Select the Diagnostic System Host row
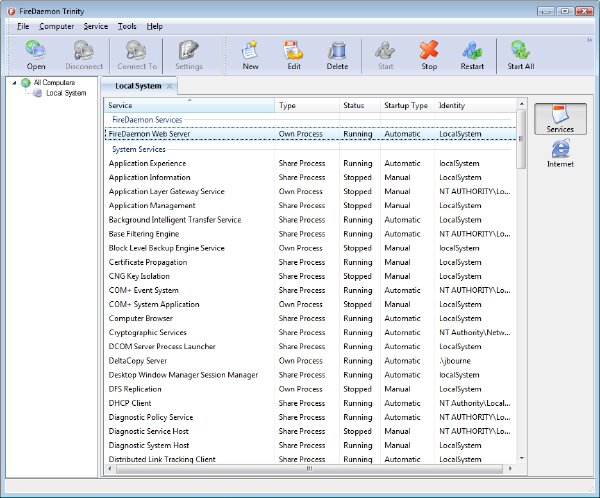Screen dimensions: 600x498 point(310,445)
